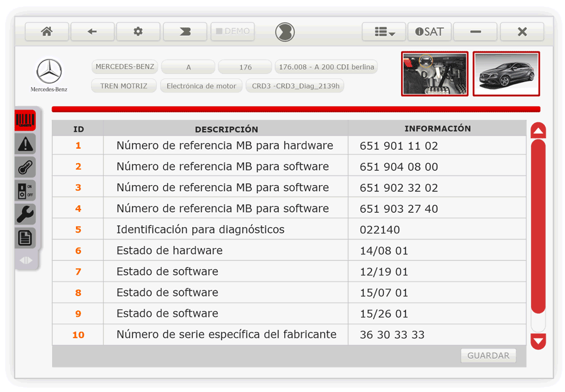Open the list view dropdown menu
This screenshot has height=392, width=565.
(384, 32)
